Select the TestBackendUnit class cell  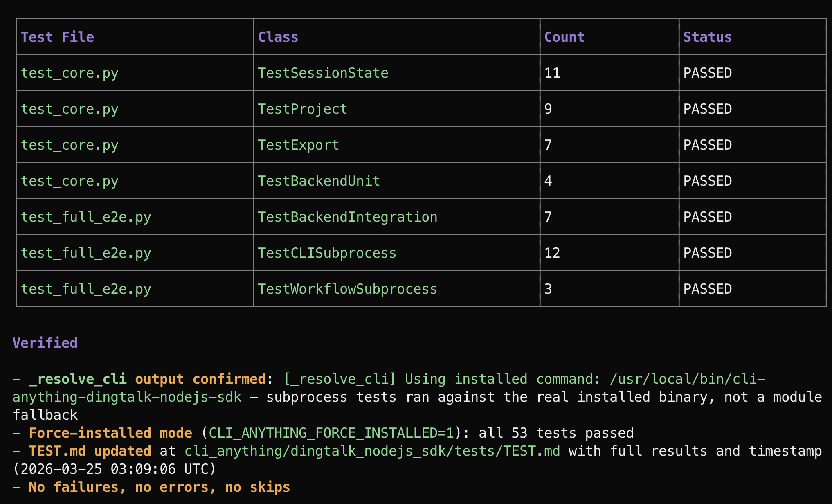pyautogui.click(x=319, y=181)
